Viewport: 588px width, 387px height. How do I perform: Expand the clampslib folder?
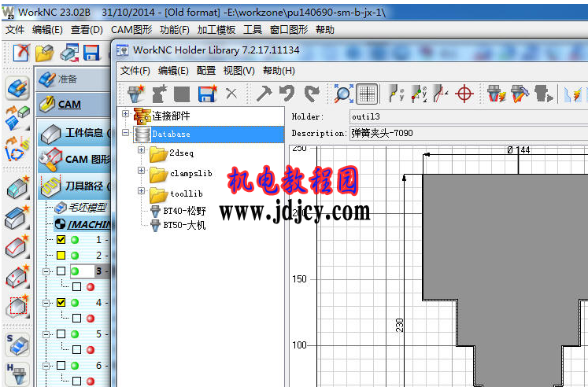point(141,170)
